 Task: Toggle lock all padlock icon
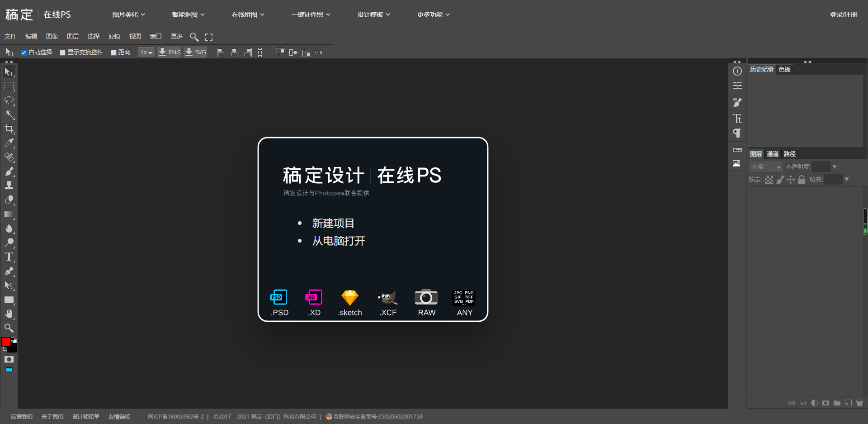pyautogui.click(x=802, y=180)
